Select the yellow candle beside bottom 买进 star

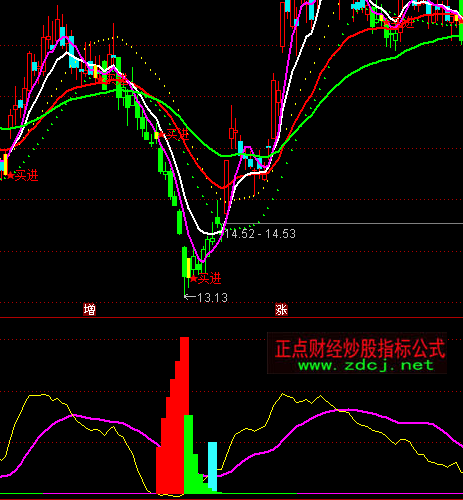pos(189,268)
